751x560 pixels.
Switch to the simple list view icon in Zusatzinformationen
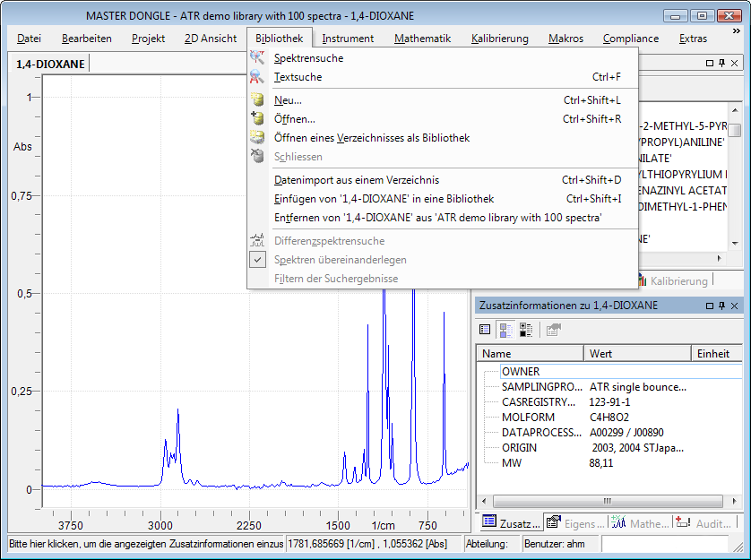(x=485, y=330)
